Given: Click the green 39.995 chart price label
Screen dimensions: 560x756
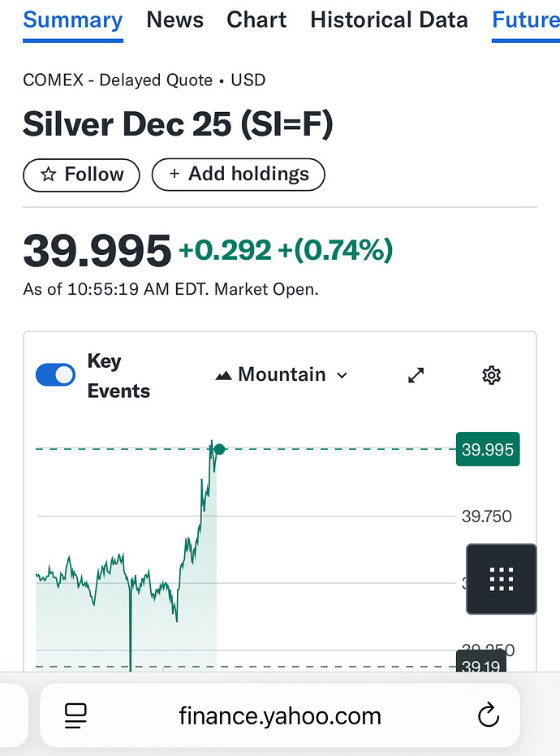Looking at the screenshot, I should (488, 449).
